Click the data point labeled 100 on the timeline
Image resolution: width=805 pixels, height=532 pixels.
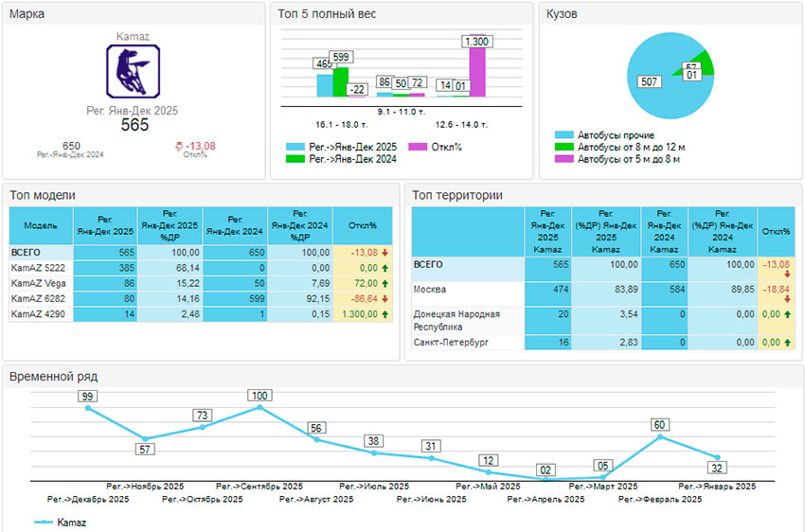[259, 407]
